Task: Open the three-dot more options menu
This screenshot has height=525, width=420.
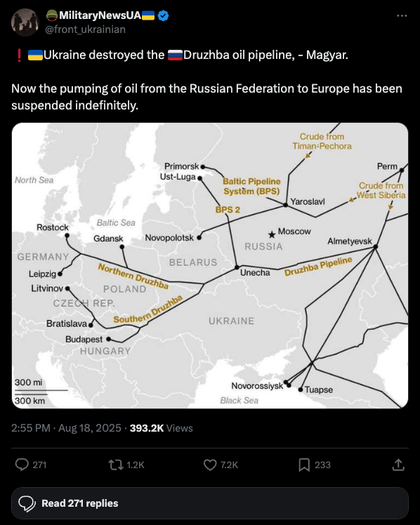Action: point(402,15)
